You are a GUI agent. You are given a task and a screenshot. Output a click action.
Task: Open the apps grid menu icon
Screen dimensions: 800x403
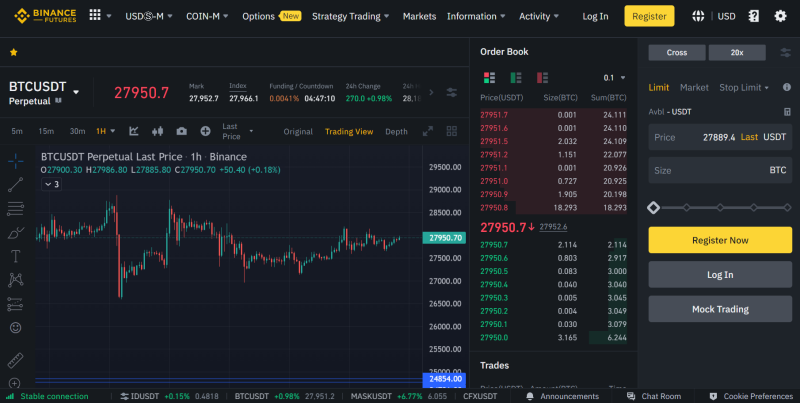click(95, 15)
